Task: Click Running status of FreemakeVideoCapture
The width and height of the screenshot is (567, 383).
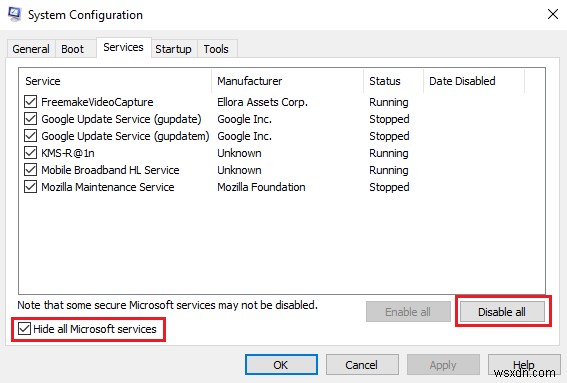Action: tap(389, 102)
